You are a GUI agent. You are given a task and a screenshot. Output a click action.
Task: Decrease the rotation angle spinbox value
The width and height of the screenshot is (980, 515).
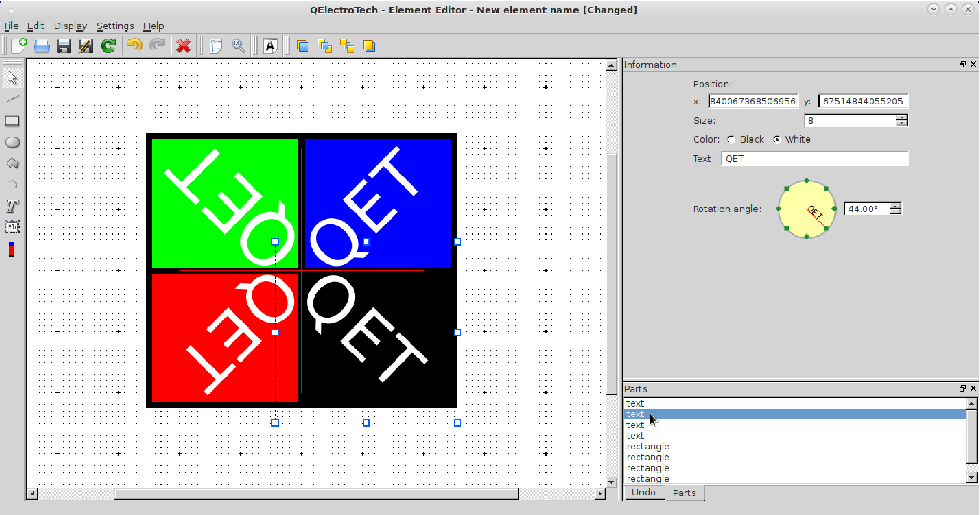(x=895, y=212)
